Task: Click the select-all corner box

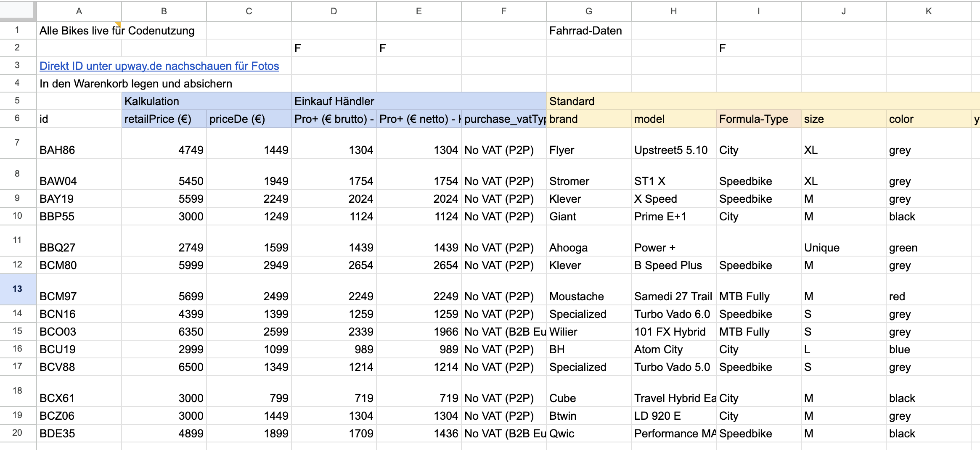Action: pos(17,11)
